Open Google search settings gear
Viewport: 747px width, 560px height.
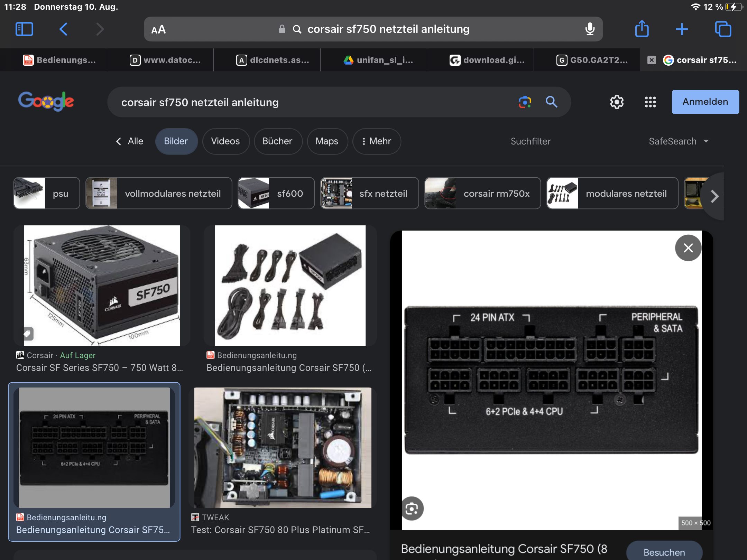(617, 102)
